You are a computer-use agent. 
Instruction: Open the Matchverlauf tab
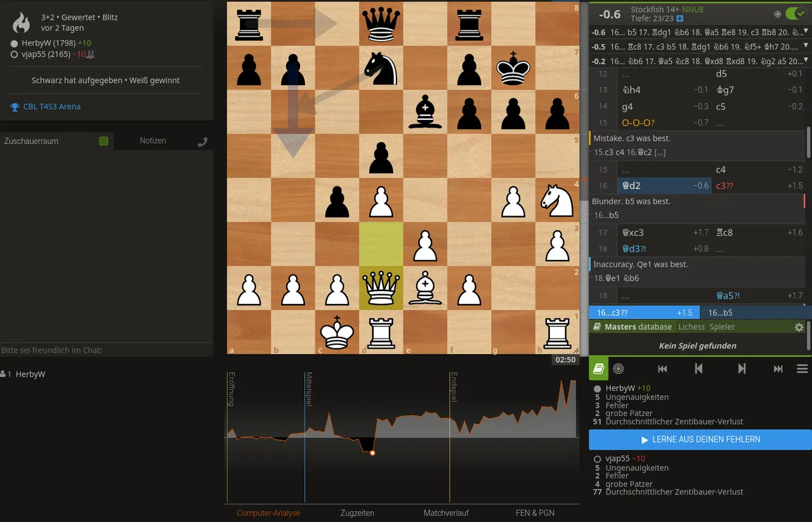[x=446, y=513]
